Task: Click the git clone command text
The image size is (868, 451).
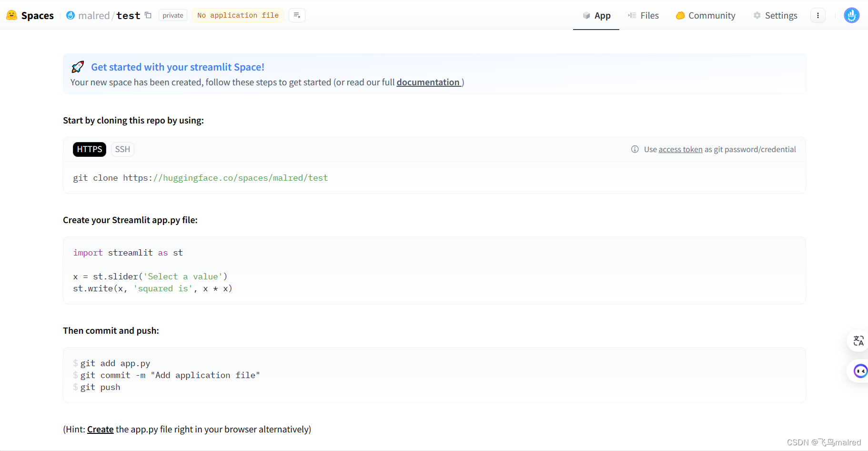Action: pyautogui.click(x=201, y=178)
